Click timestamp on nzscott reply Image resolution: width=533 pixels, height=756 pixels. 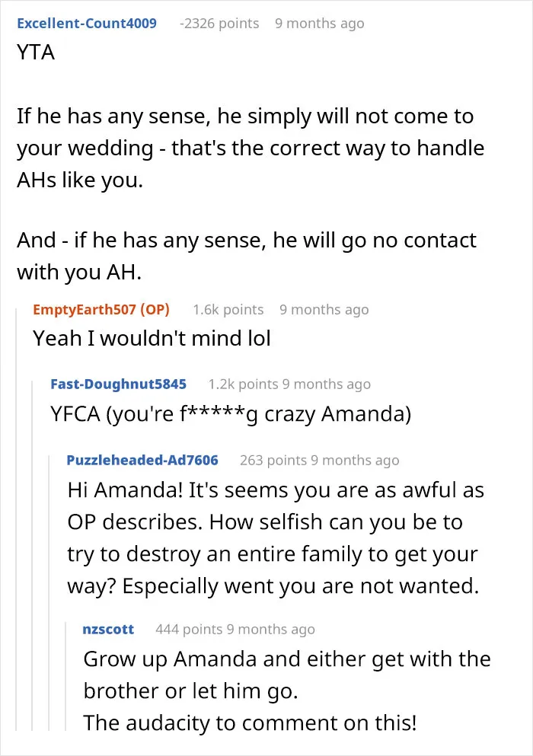(271, 629)
